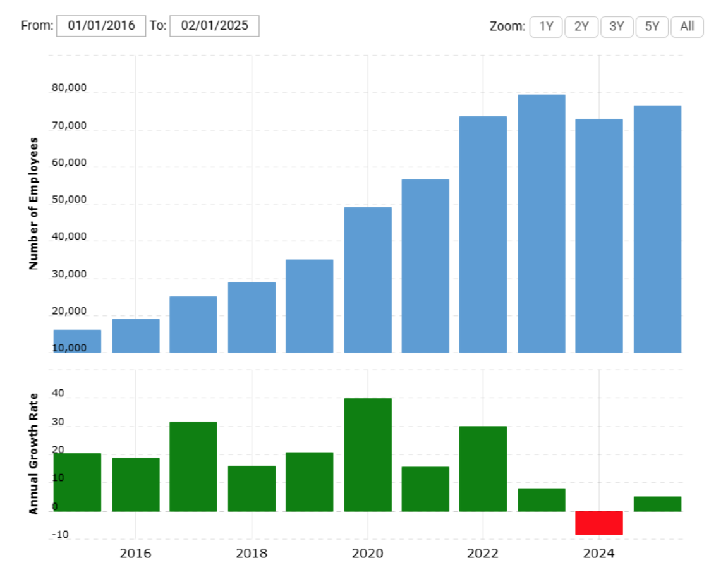Click the From date input field
This screenshot has height=565, width=728.
click(x=101, y=26)
